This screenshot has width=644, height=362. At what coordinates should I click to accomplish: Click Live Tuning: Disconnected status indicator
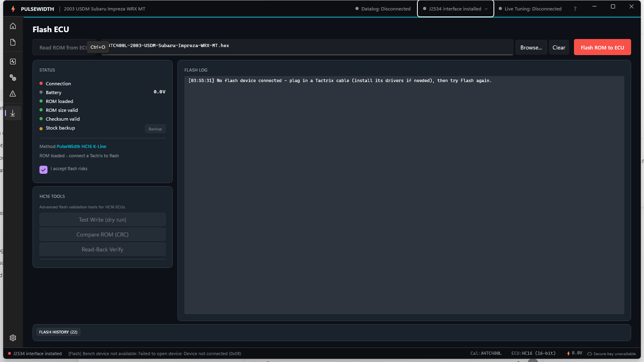pyautogui.click(x=530, y=9)
